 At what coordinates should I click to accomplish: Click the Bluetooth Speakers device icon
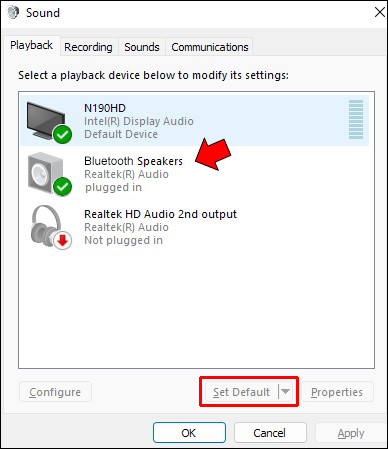[x=45, y=173]
